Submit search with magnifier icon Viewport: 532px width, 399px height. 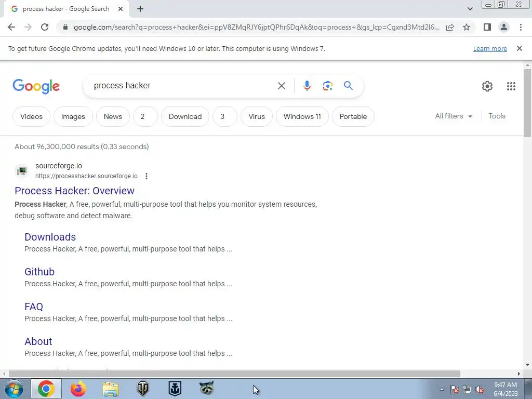[349, 86]
